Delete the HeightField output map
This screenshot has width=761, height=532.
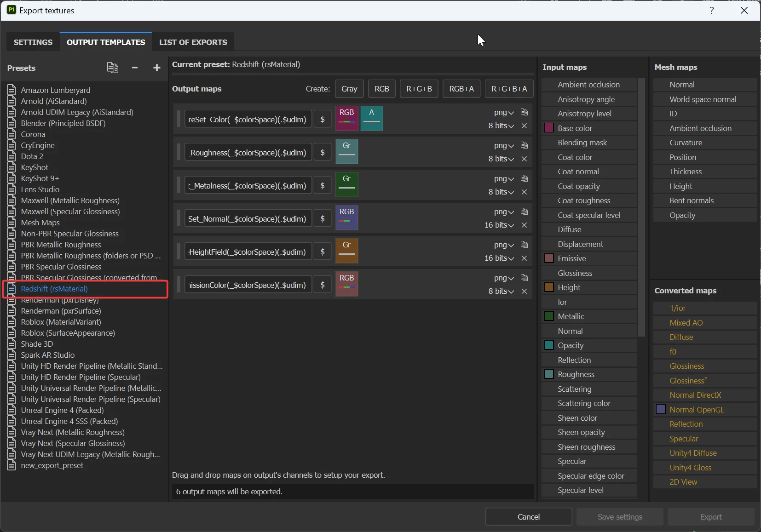(524, 258)
